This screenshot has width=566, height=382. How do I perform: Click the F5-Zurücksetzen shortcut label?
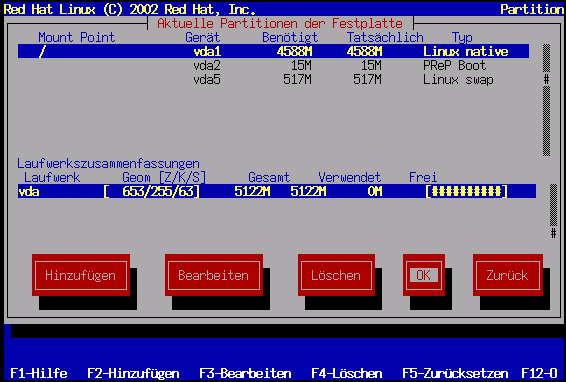click(455, 373)
